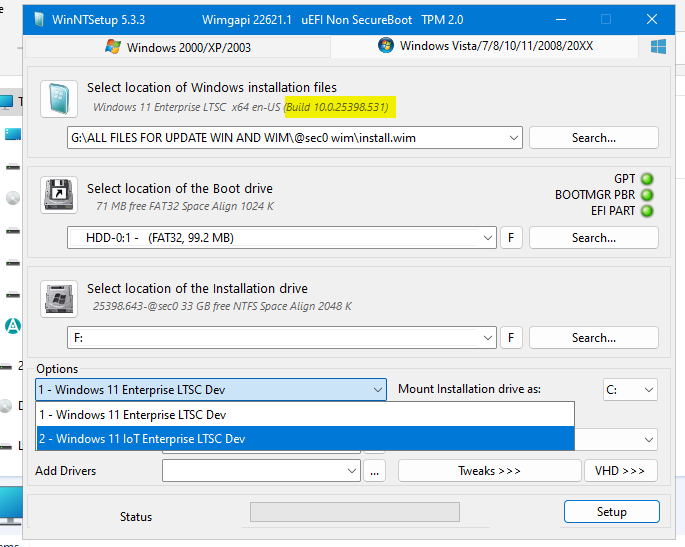Open the mount drive letter C: dropdown
Viewport: 685px width, 547px height.
[x=630, y=390]
